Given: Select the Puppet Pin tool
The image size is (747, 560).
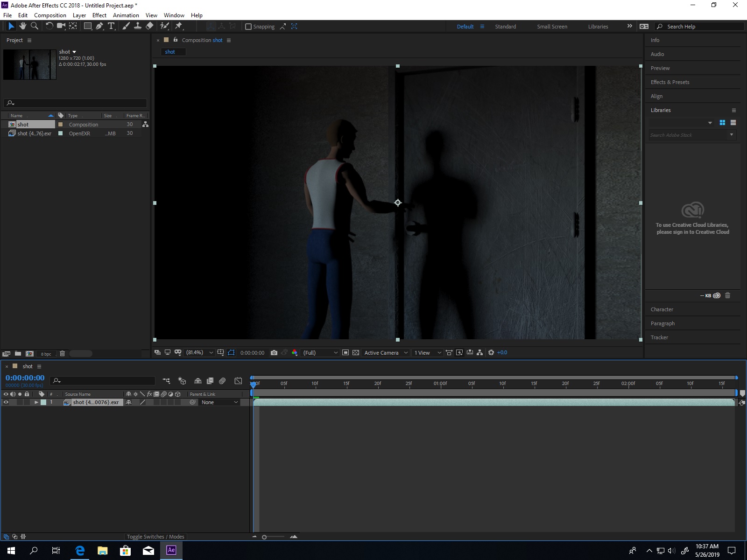Looking at the screenshot, I should click(179, 26).
